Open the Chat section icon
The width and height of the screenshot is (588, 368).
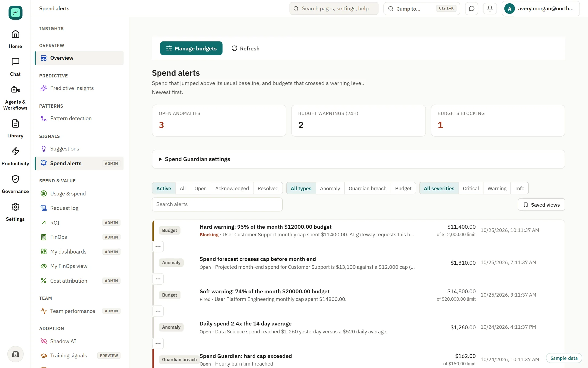click(x=15, y=62)
